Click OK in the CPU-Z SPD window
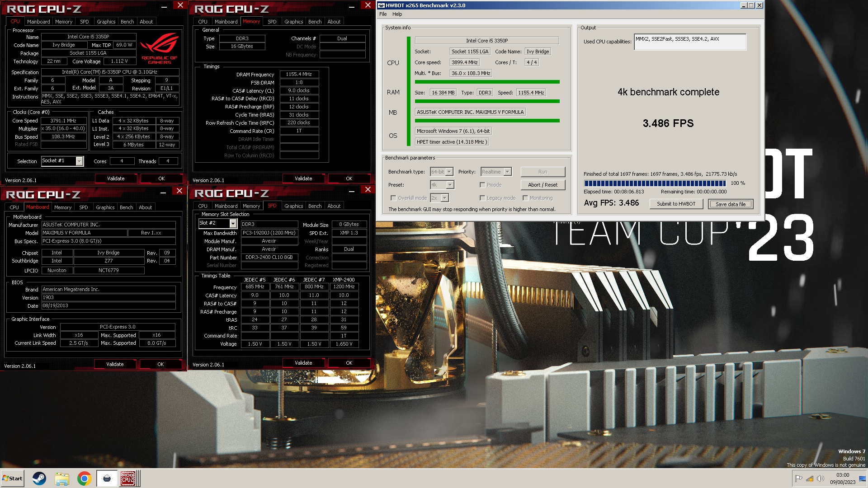The height and width of the screenshot is (488, 868). point(349,363)
